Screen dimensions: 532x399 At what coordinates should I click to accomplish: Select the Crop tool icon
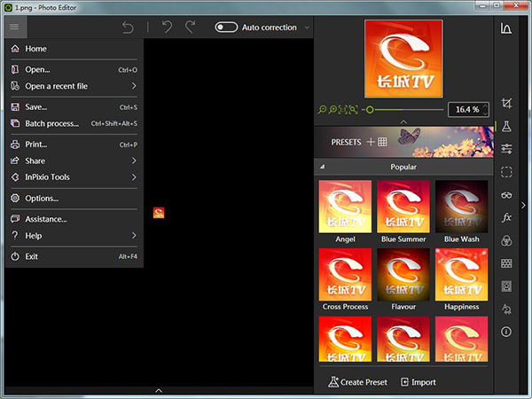[506, 104]
